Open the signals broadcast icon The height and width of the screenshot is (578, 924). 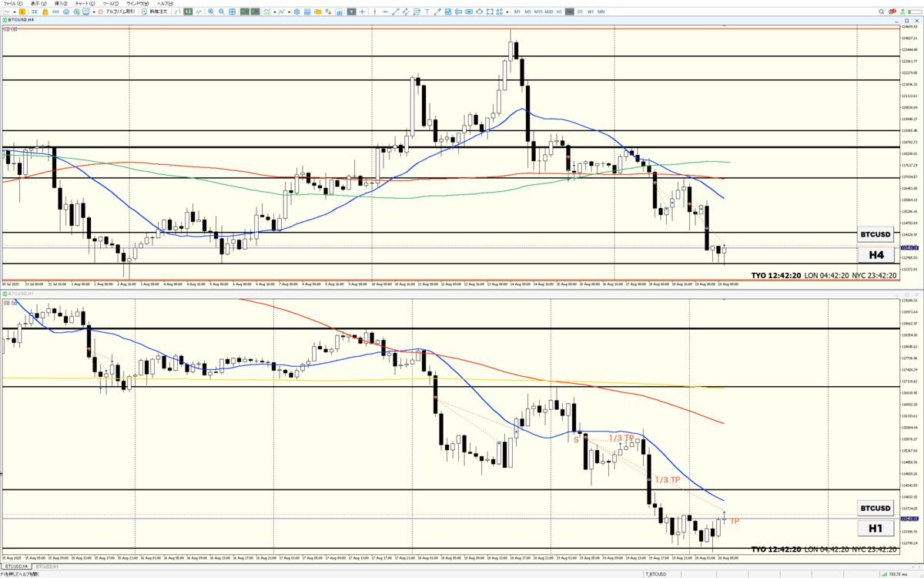pos(55,12)
